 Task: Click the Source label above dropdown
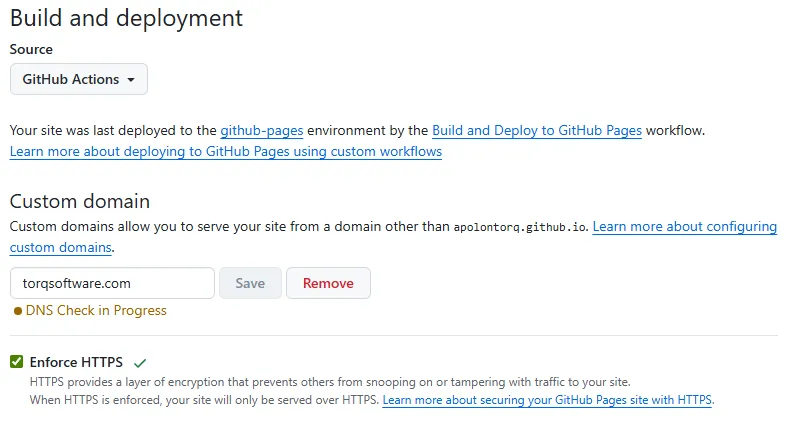point(31,49)
